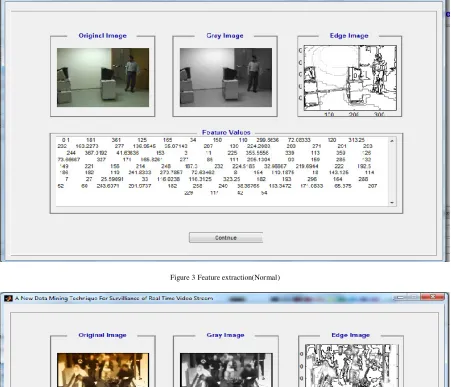Click the 'Figure 3 Feature extraction(Normal)' caption
451x387 pixels.
tap(225, 277)
